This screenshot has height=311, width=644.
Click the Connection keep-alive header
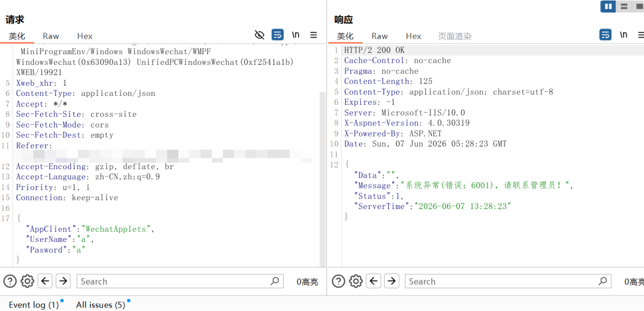coord(67,197)
